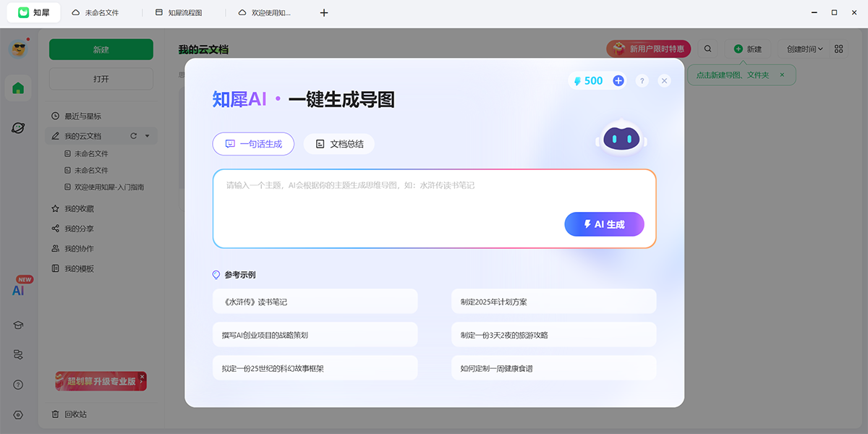The image size is (868, 434).
Task: Click the plus icon beside 500 credits
Action: [x=618, y=81]
